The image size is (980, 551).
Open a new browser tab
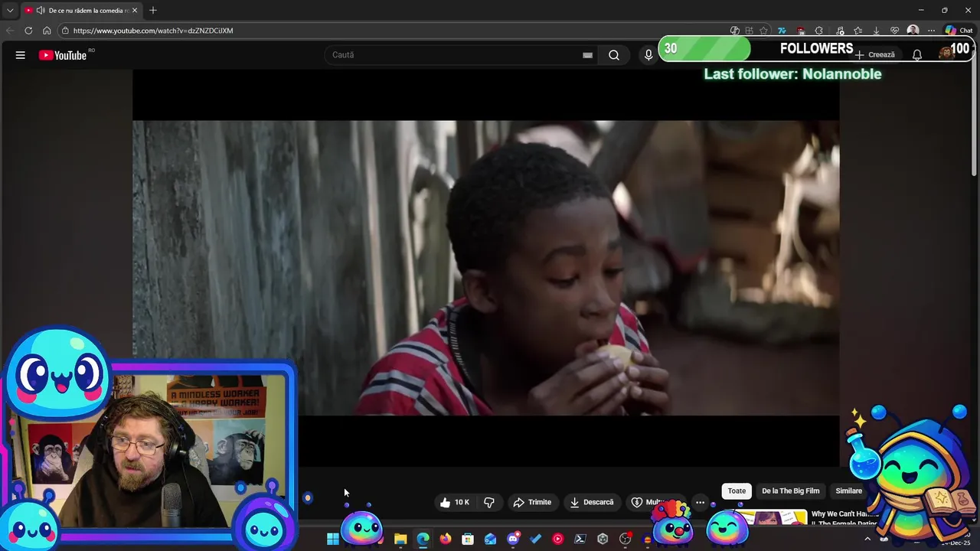click(x=153, y=11)
